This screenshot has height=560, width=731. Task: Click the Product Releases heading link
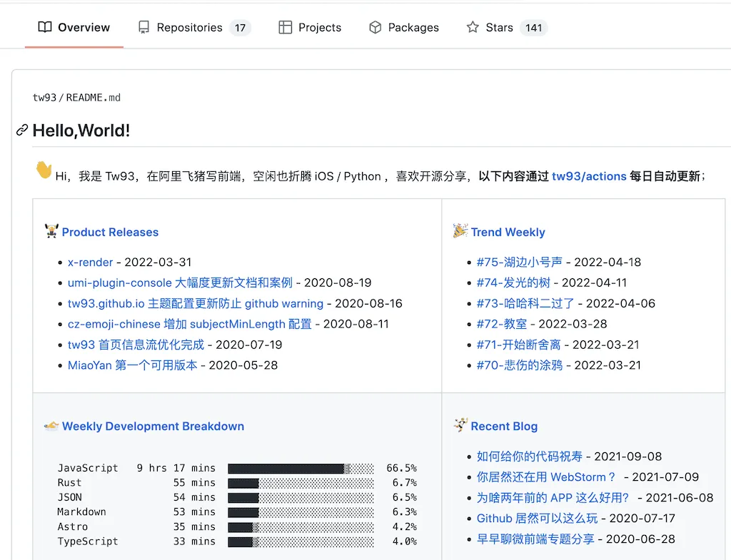[x=110, y=232]
